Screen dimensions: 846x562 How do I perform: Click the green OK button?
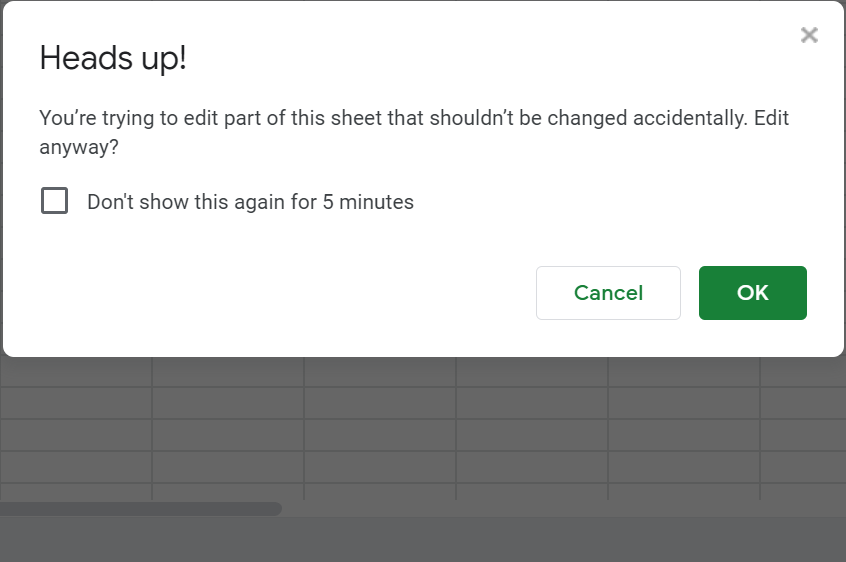click(x=752, y=293)
